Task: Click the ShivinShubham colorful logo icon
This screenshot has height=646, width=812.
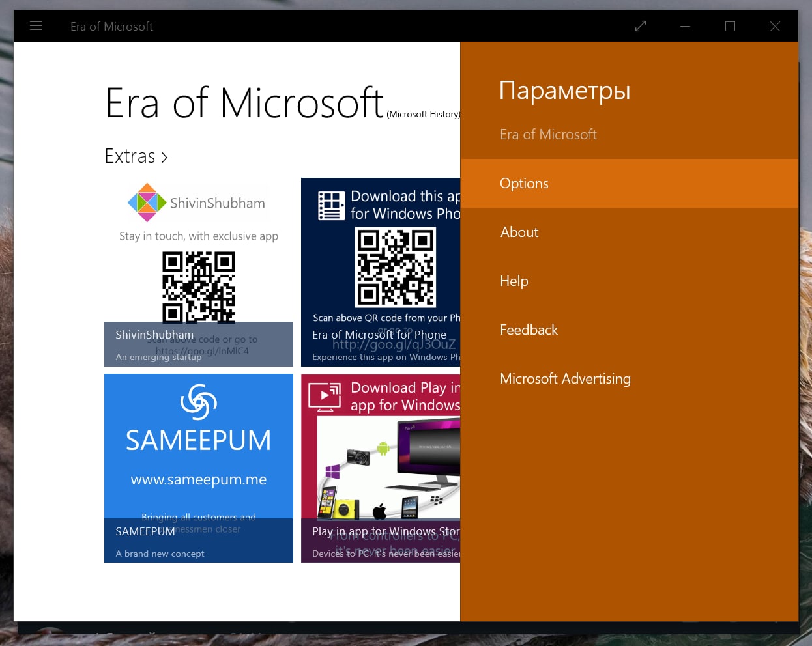Action: click(147, 203)
